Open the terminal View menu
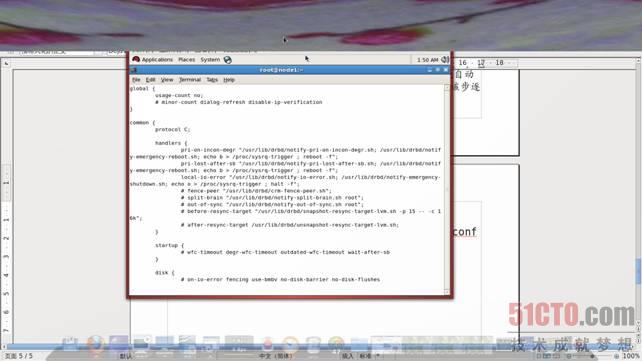The height and width of the screenshot is (361, 642). pyautogui.click(x=167, y=80)
